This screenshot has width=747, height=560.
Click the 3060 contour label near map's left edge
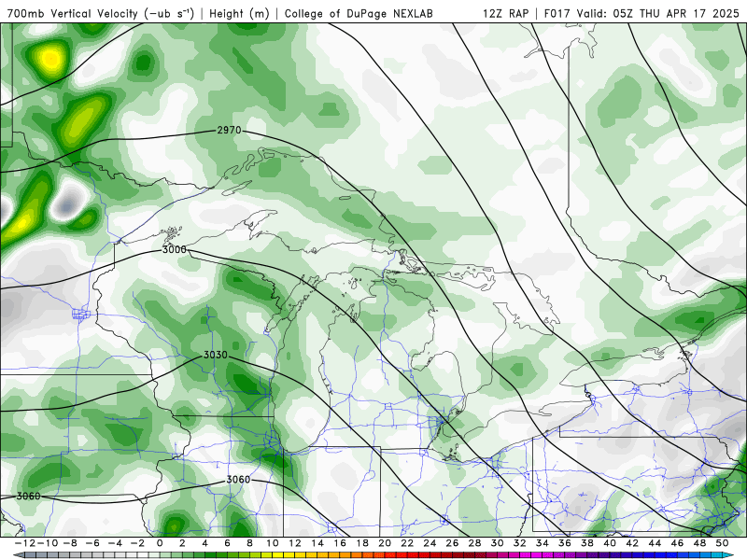tap(29, 497)
